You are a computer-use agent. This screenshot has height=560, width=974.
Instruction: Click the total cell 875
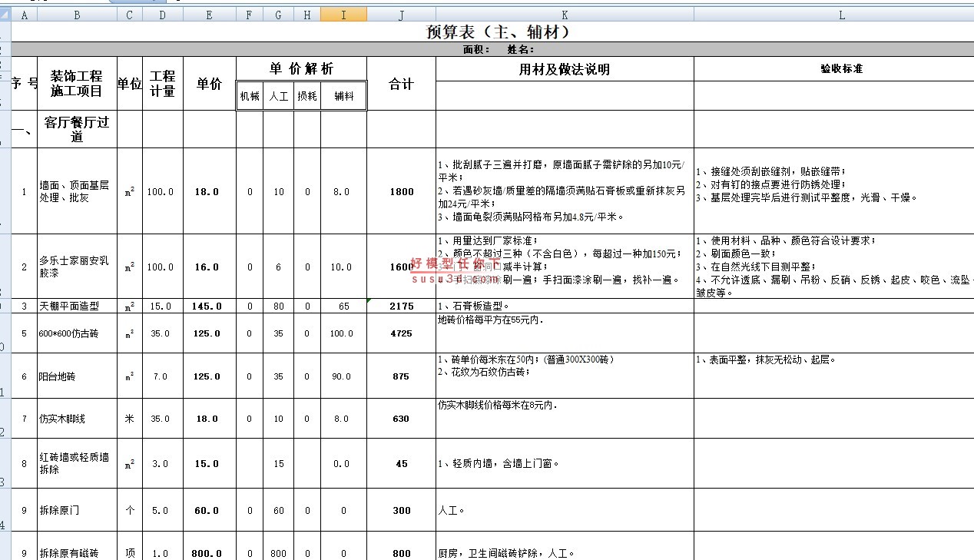(x=401, y=376)
